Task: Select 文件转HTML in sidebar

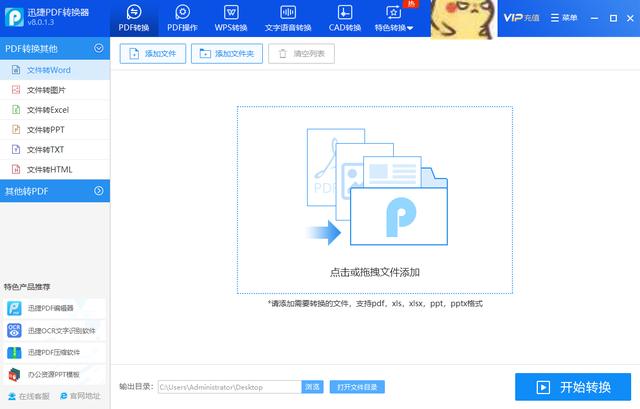Action: coord(55,169)
